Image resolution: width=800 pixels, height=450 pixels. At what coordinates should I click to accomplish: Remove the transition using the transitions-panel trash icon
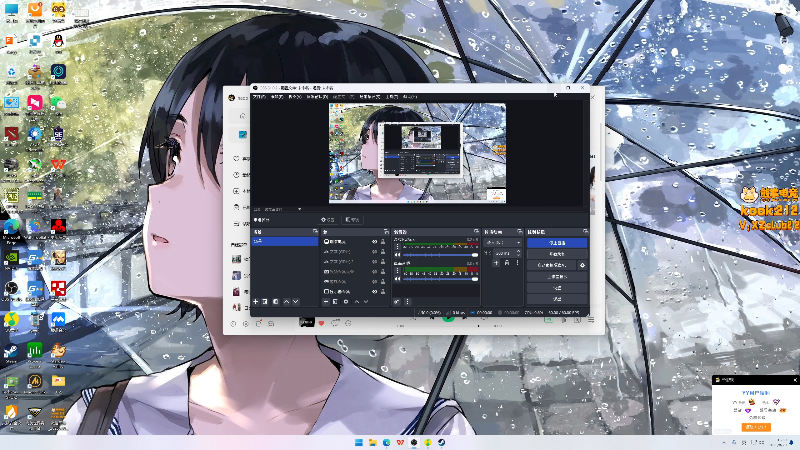[507, 263]
